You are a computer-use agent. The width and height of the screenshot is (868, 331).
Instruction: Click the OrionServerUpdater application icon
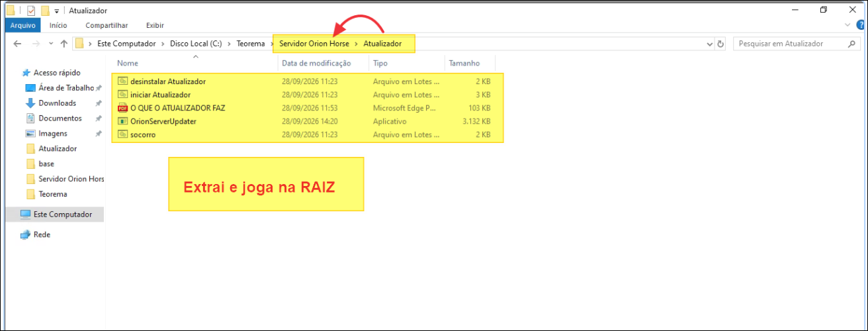coord(122,121)
